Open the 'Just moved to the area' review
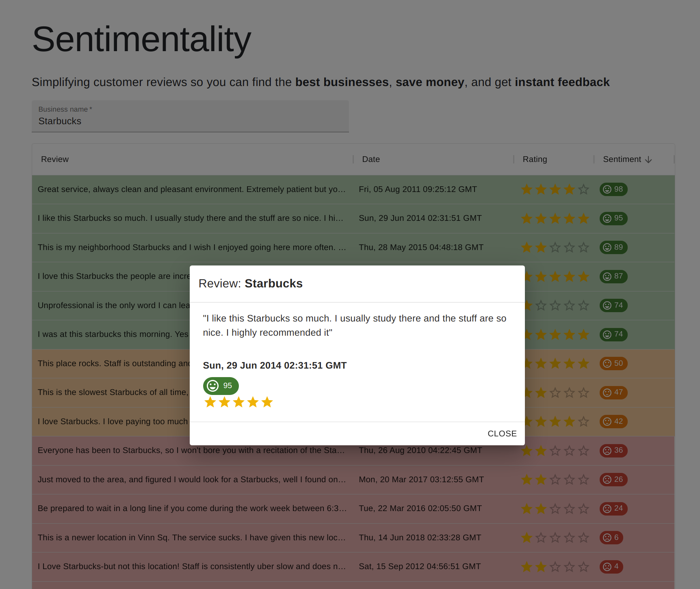 point(191,479)
